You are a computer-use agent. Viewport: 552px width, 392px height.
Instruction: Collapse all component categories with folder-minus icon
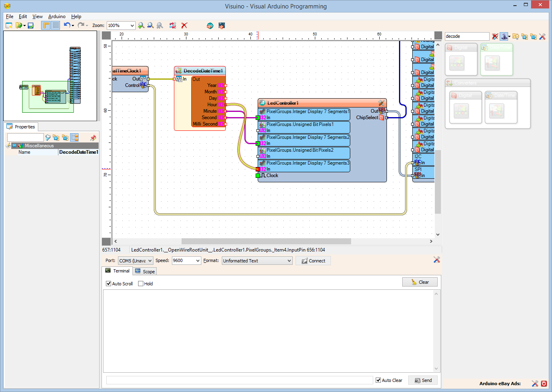[x=534, y=36]
